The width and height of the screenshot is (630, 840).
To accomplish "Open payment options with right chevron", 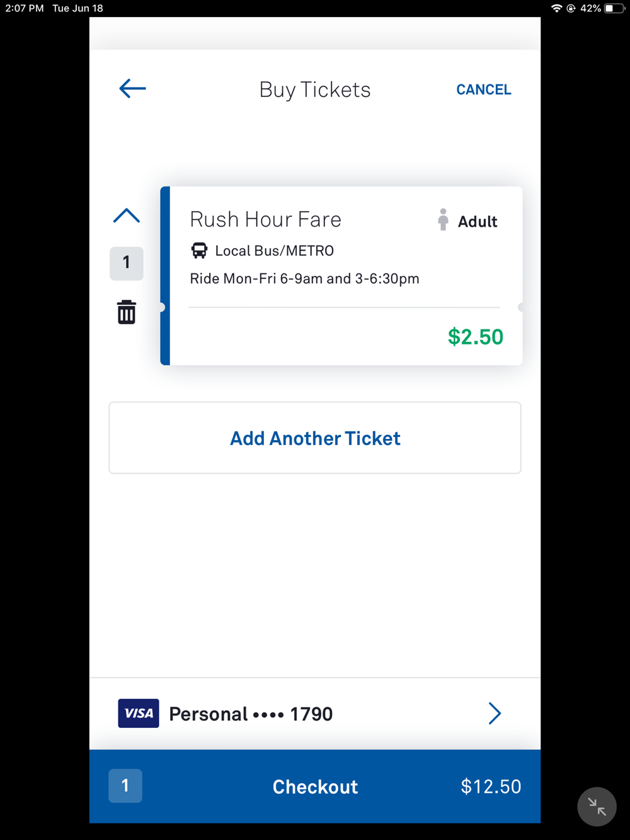I will pyautogui.click(x=495, y=713).
